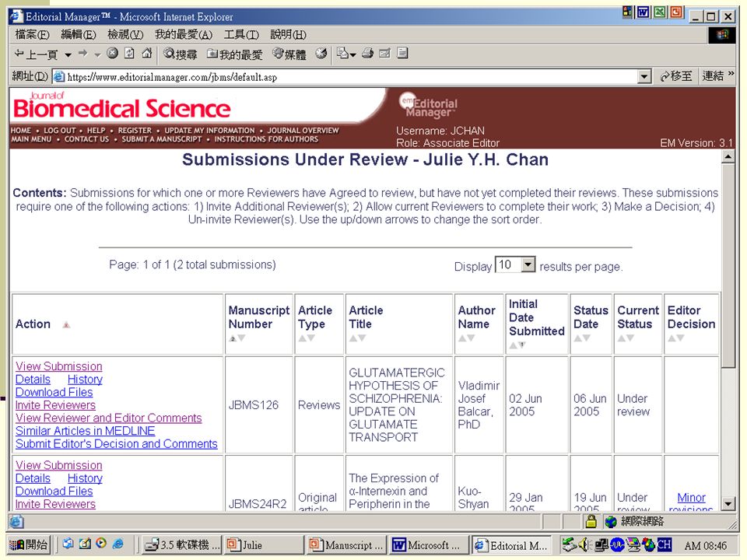The image size is (747, 560).
Task: Click the Stop loading icon
Action: coord(112,54)
